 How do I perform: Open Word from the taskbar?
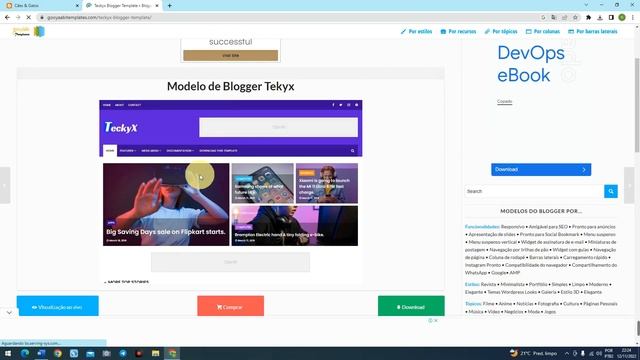coord(41,353)
